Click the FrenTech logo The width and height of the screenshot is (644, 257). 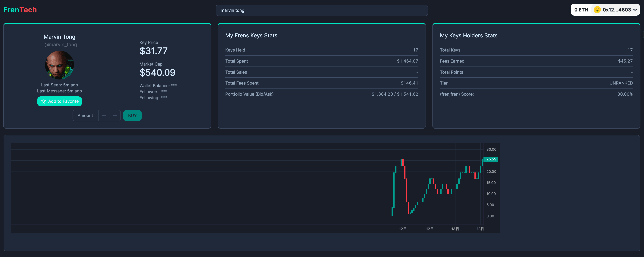click(x=20, y=10)
